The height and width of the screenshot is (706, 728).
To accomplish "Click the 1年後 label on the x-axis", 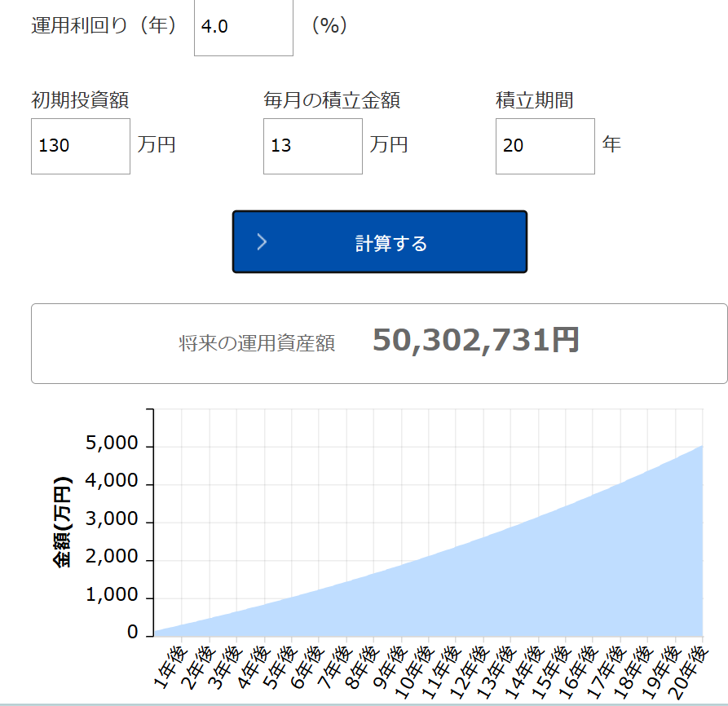I will tap(170, 667).
